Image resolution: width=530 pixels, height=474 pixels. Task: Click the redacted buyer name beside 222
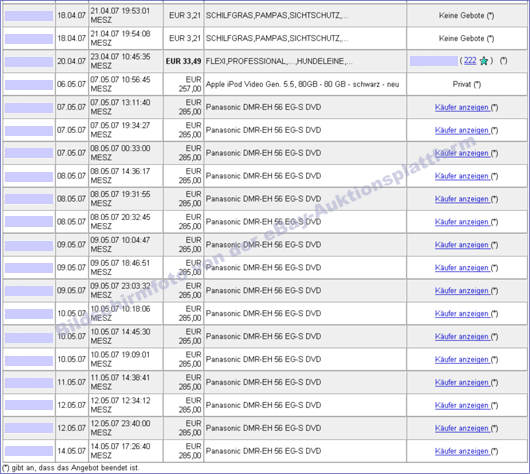point(434,61)
